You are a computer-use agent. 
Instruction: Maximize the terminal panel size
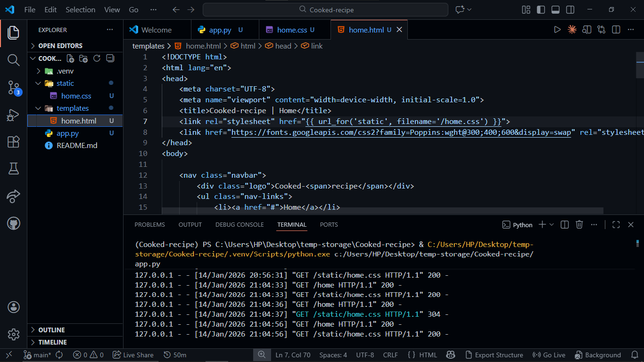click(616, 225)
